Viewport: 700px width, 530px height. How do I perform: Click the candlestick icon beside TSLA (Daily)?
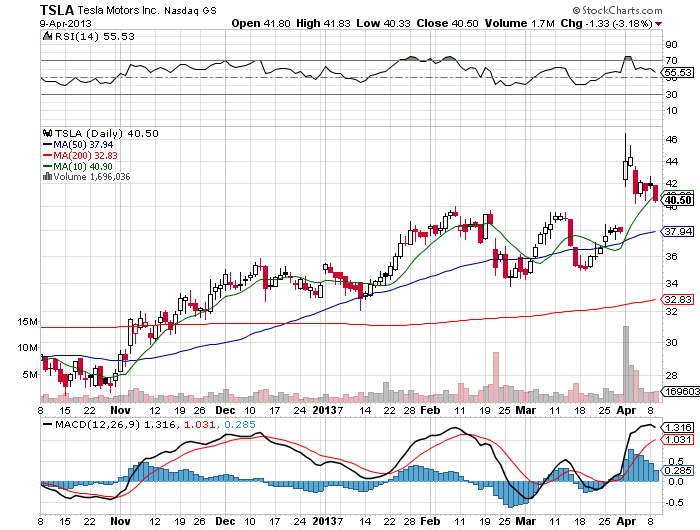(x=47, y=133)
